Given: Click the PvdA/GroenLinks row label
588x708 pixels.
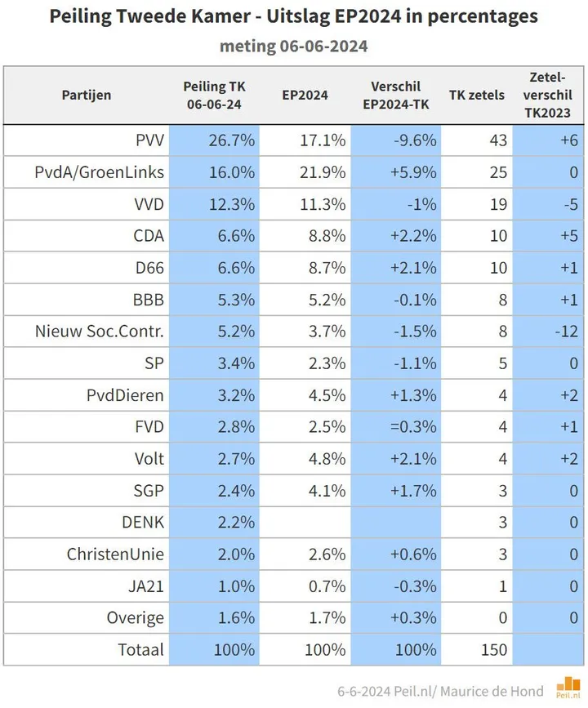Looking at the screenshot, I should coord(100,172).
